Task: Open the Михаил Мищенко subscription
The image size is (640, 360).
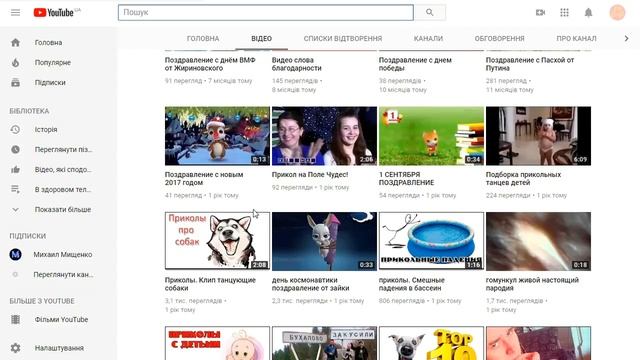Action: [63, 254]
